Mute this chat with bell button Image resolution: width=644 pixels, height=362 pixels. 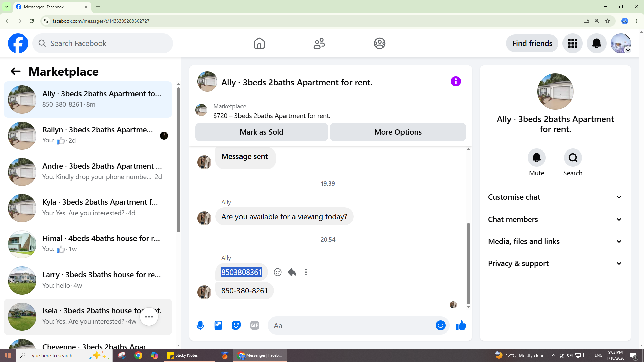click(x=536, y=158)
